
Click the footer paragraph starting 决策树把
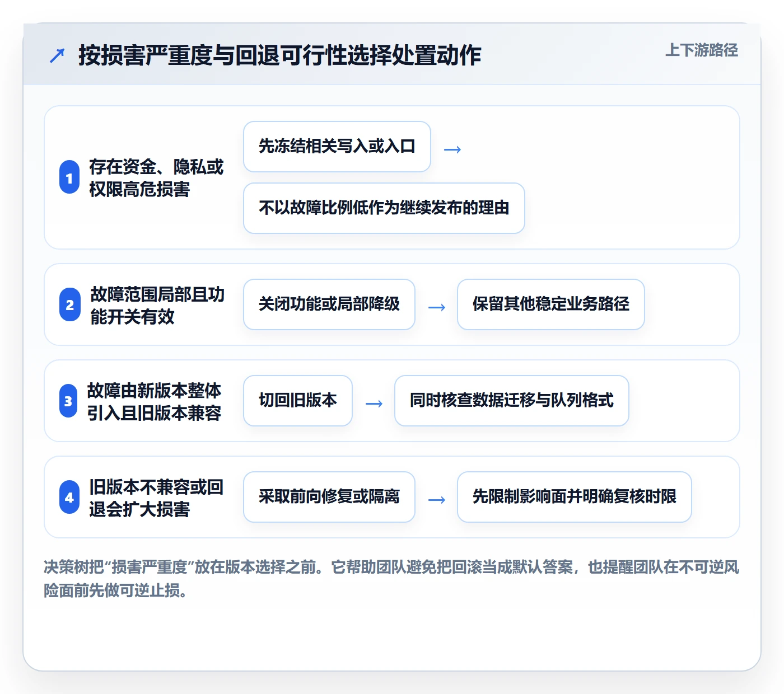tap(391, 579)
